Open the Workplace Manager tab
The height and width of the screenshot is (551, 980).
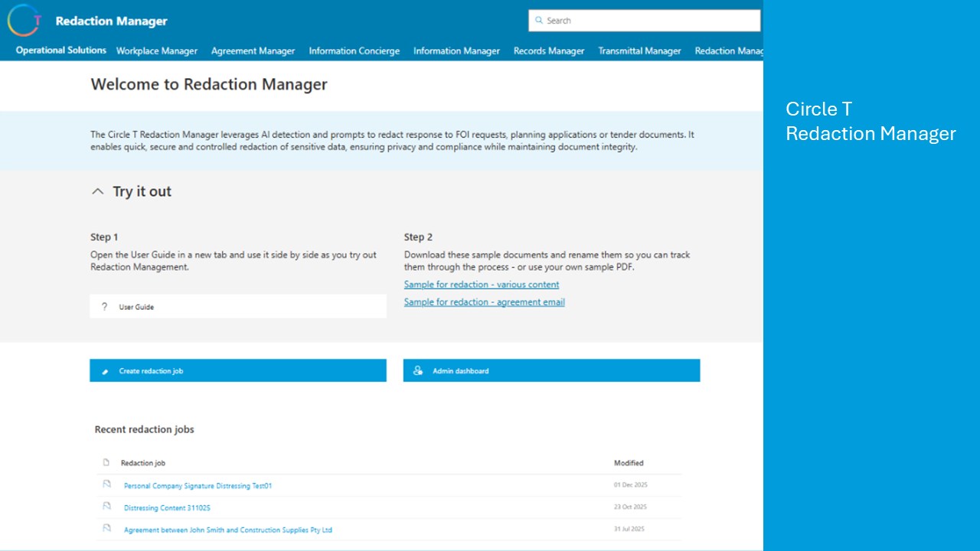coord(157,51)
